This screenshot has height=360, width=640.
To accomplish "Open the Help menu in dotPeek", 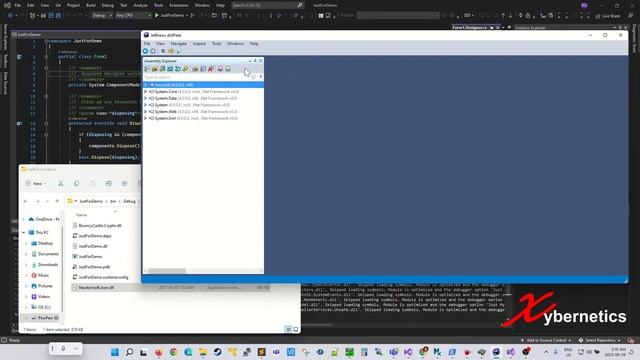I will [254, 44].
